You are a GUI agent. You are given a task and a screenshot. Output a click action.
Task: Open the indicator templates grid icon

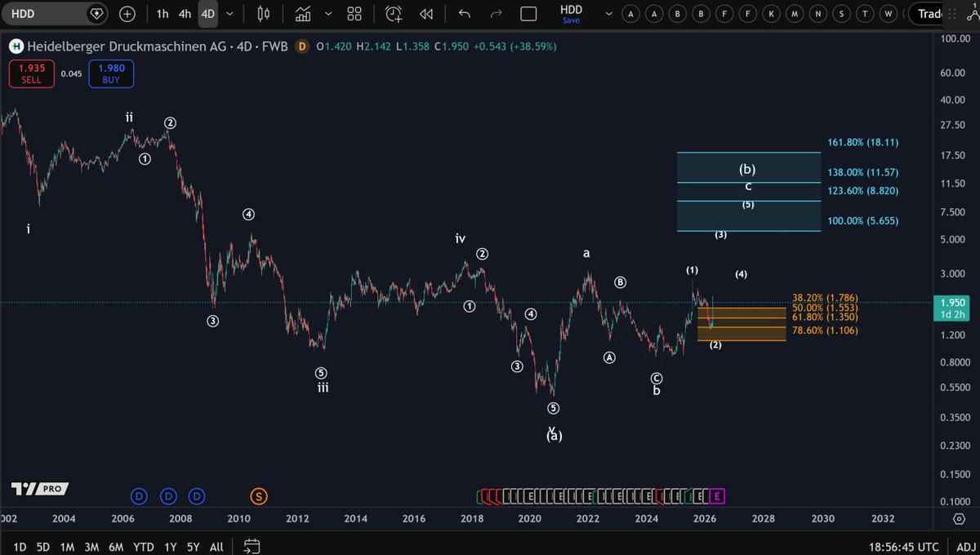(354, 14)
